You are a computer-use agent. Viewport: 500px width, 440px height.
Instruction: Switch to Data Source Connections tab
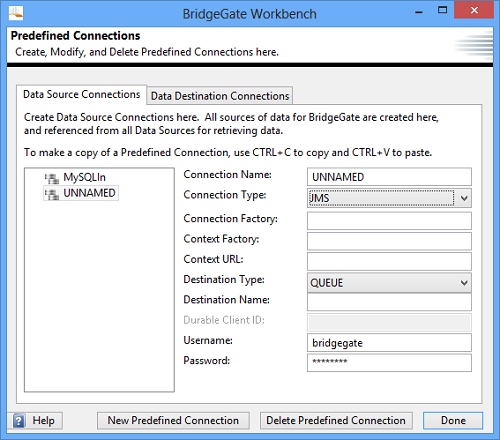tap(81, 94)
